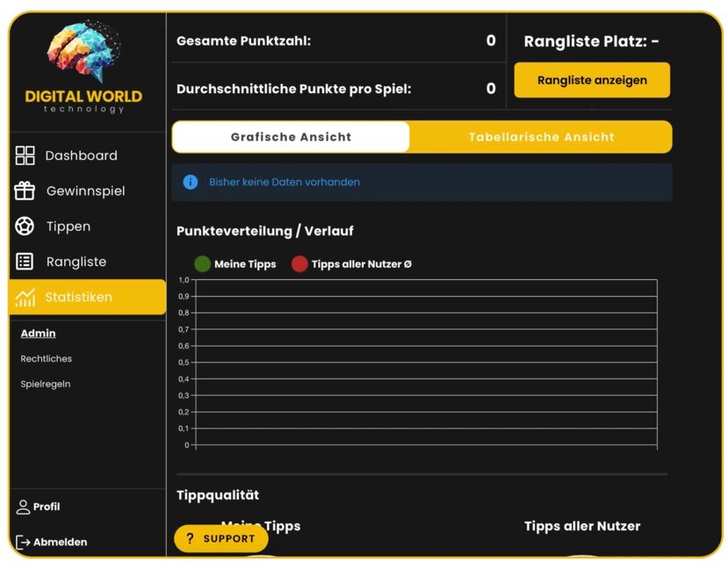
Task: Open the Admin section link
Action: coord(39,333)
